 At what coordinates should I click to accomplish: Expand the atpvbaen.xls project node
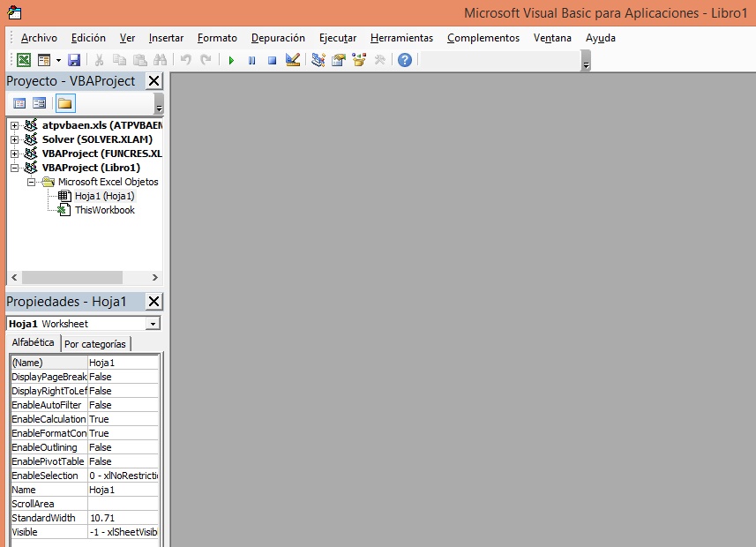point(14,125)
